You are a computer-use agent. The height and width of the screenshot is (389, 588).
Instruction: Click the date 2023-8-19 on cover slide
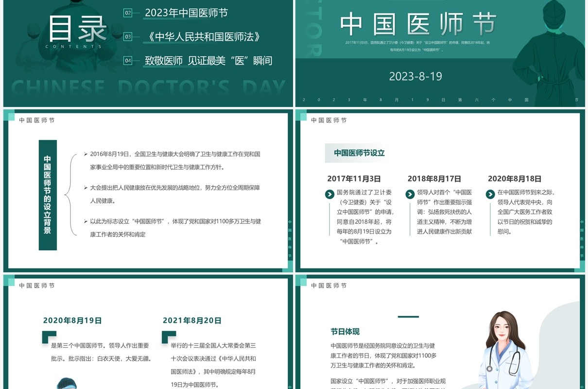(415, 76)
